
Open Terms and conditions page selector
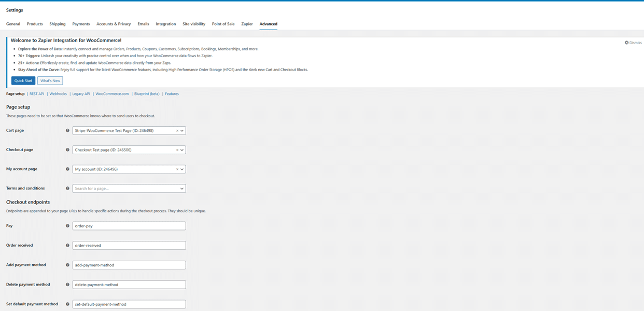[x=129, y=188]
